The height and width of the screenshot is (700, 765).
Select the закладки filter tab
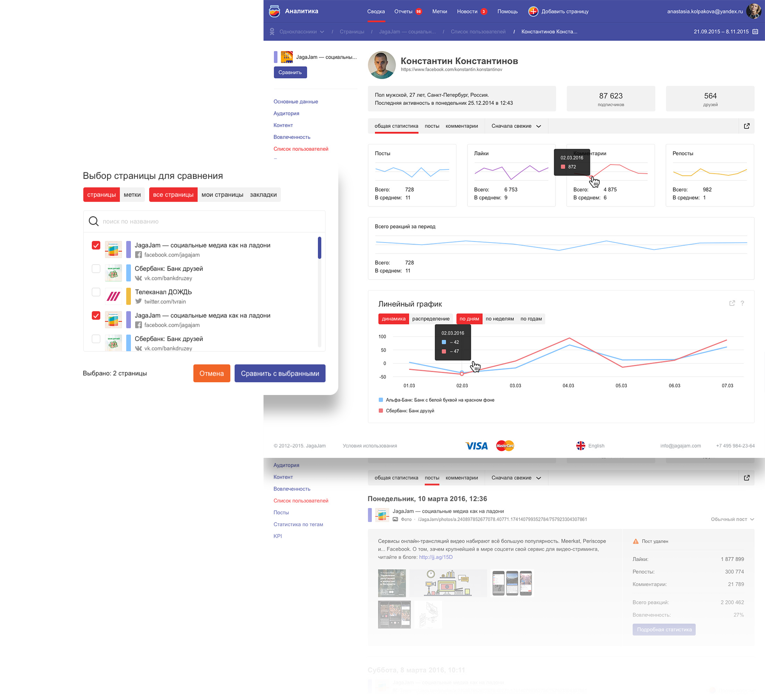coord(263,195)
